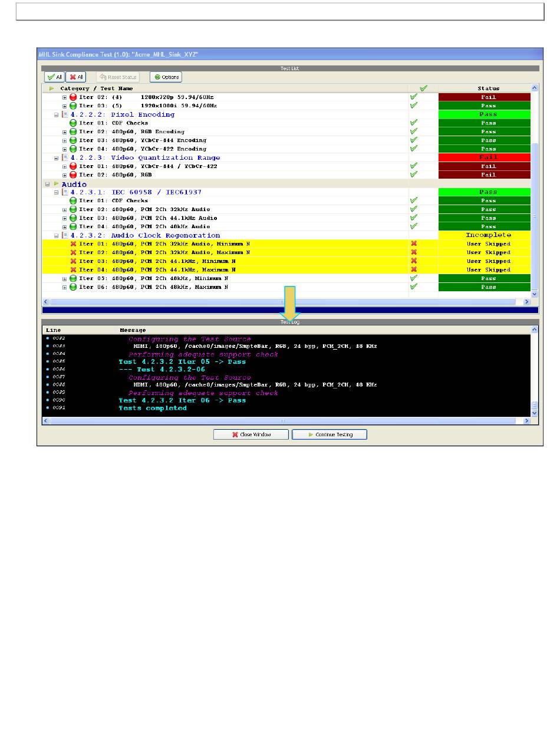The width and height of the screenshot is (560, 747).
Task: Collapse the Audio category tree node
Action: coord(48,184)
